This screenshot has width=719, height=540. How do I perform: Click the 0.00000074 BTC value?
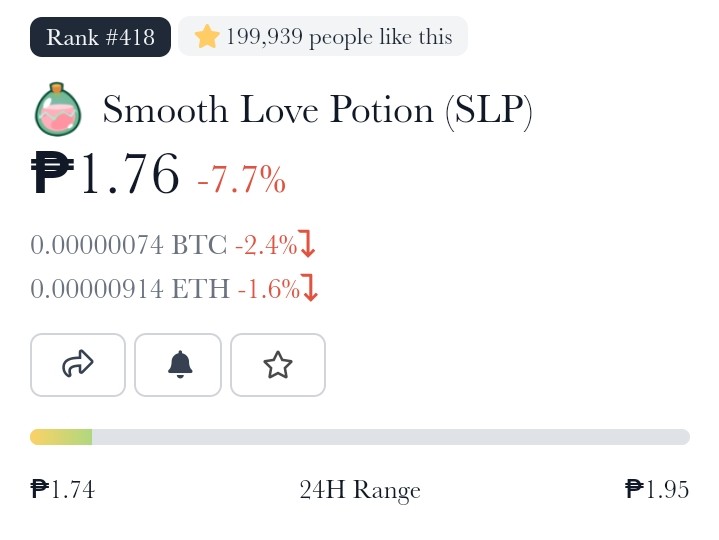click(x=128, y=244)
